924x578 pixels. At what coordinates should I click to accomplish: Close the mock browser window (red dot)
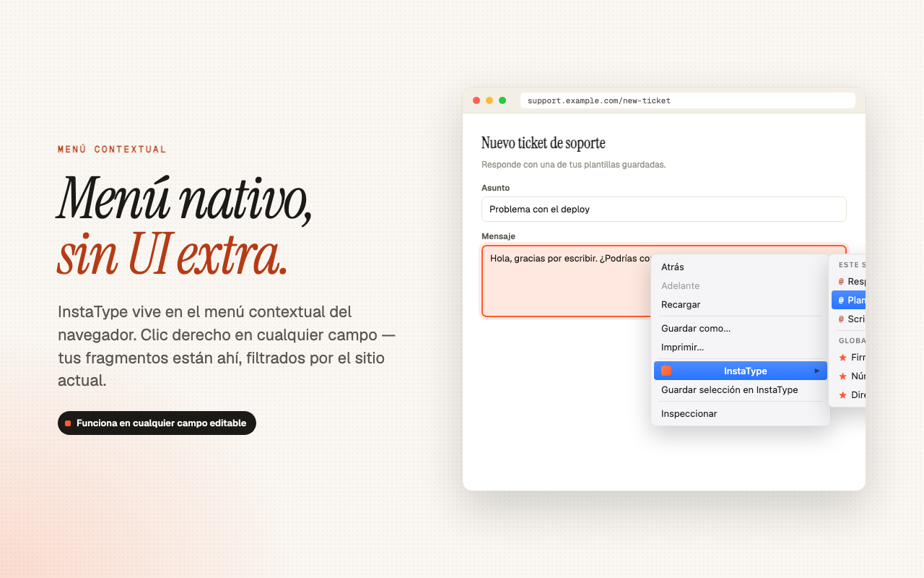(476, 100)
